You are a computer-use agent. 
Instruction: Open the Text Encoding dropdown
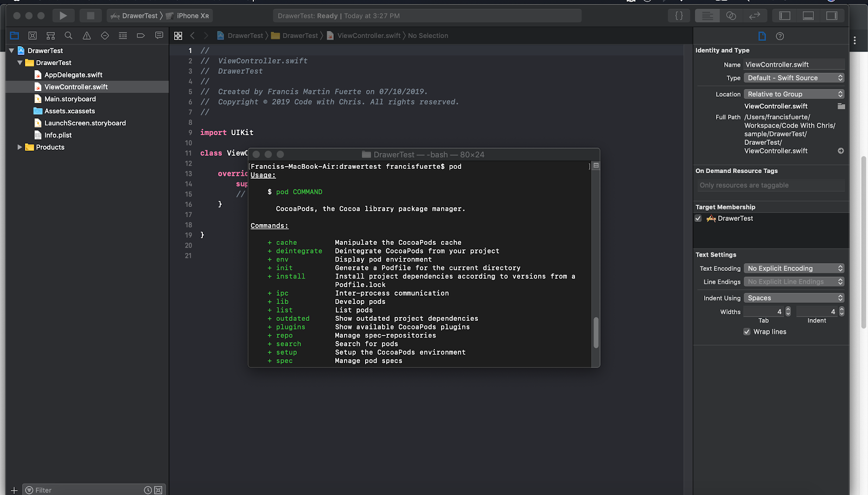(x=794, y=269)
